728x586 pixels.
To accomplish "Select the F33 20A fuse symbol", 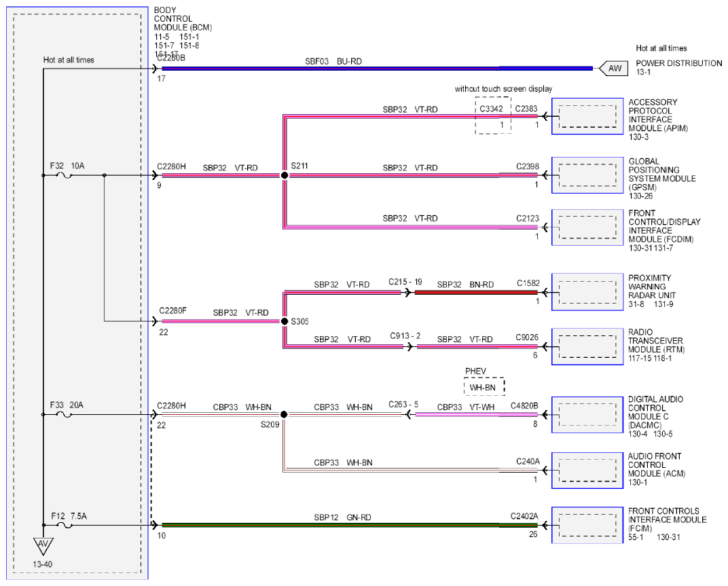I will point(64,415).
